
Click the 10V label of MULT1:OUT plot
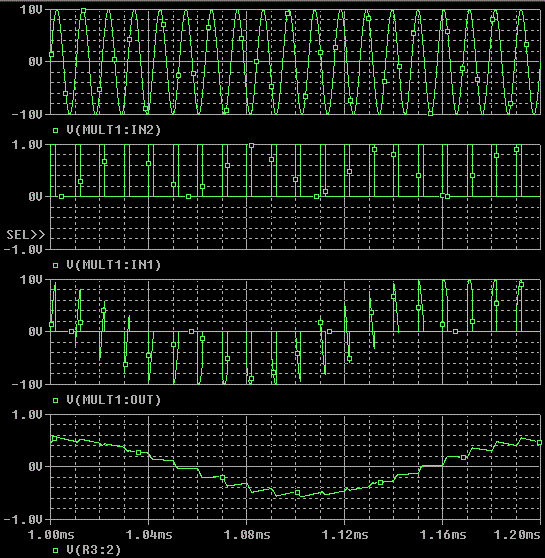point(31,280)
